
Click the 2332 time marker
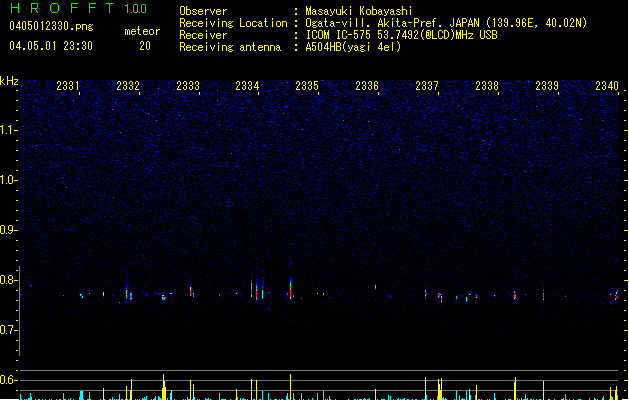pos(128,86)
